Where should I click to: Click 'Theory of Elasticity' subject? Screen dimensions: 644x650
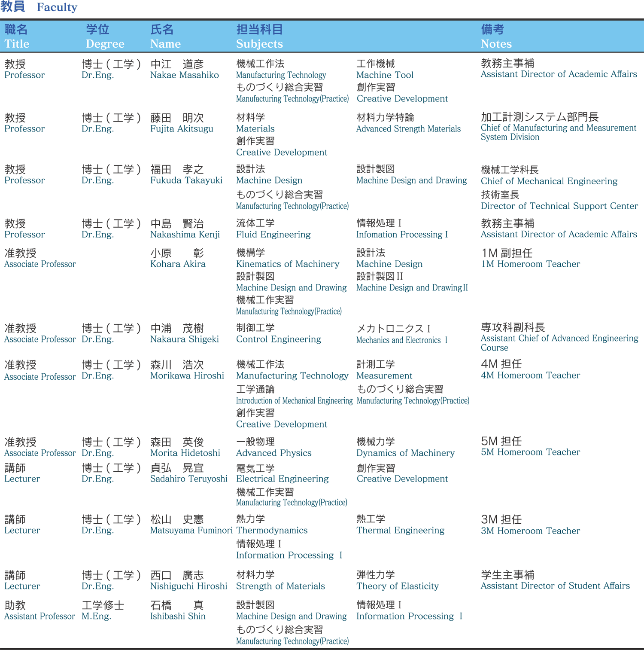(x=398, y=586)
